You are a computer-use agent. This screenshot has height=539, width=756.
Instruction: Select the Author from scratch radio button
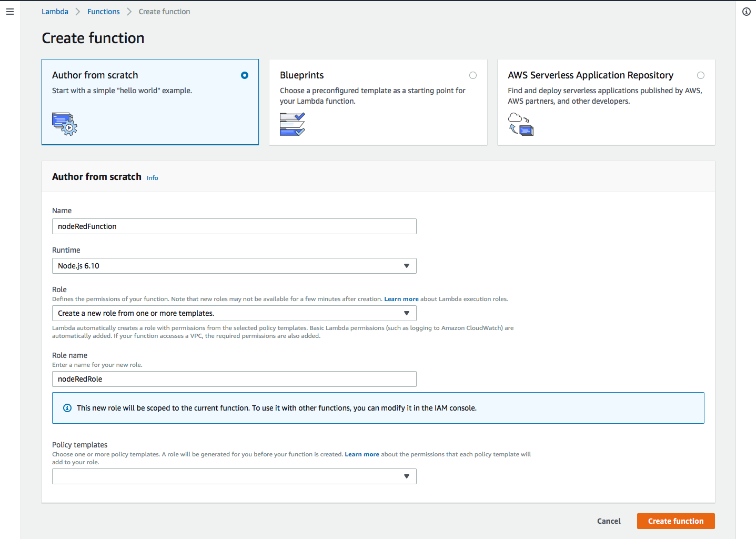click(245, 75)
